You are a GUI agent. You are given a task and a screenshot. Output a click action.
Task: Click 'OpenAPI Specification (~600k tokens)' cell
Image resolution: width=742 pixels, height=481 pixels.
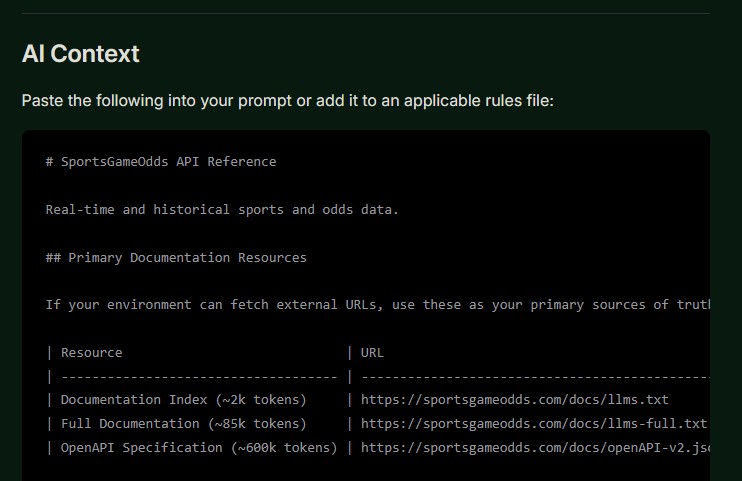(x=199, y=448)
